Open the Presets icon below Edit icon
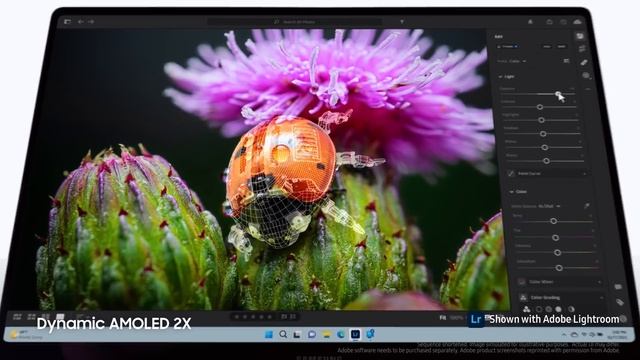 [x=582, y=49]
